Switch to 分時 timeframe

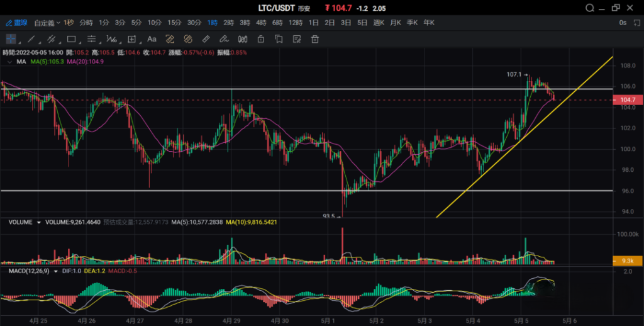click(x=86, y=23)
